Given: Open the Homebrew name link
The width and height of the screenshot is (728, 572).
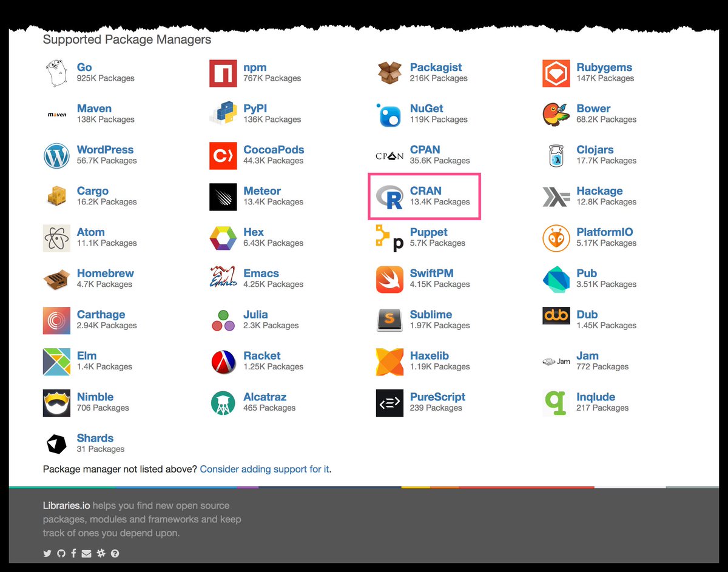Looking at the screenshot, I should [106, 274].
